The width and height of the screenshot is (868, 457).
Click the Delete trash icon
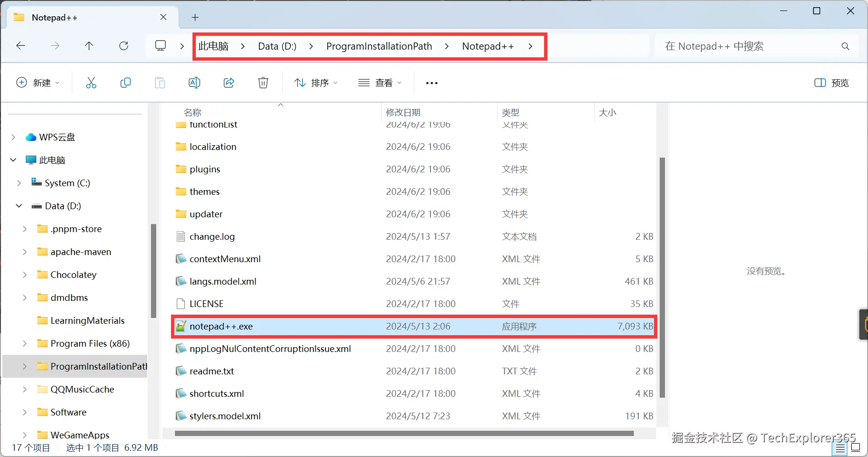[263, 83]
